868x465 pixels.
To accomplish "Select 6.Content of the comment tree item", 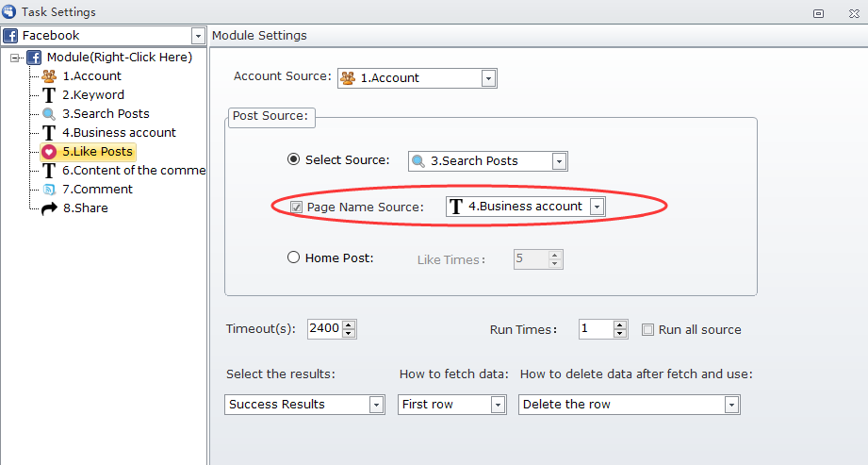I will pyautogui.click(x=133, y=171).
